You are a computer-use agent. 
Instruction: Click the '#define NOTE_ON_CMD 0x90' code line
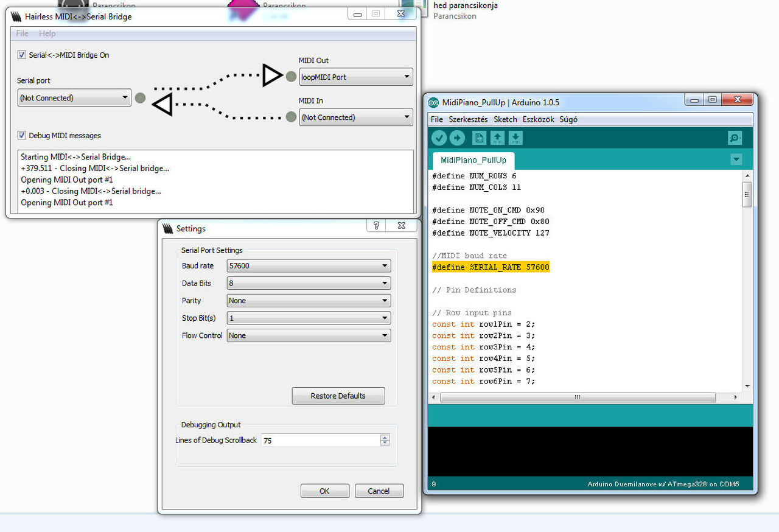(x=488, y=210)
